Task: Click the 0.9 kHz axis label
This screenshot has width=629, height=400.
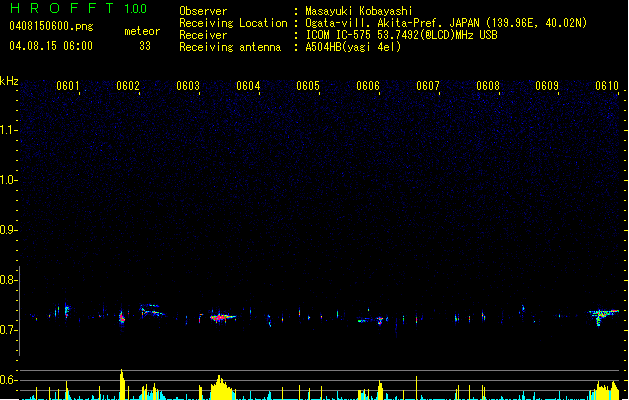Action: tap(7, 230)
